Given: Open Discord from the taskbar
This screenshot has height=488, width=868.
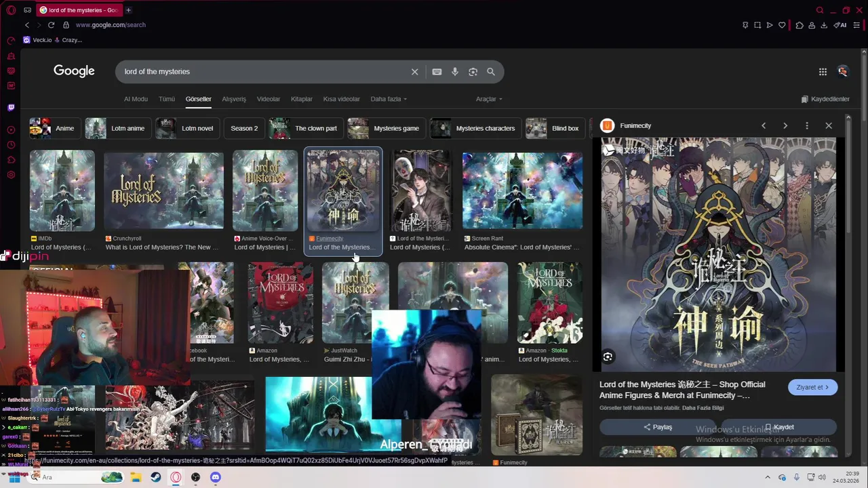Looking at the screenshot, I should pyautogui.click(x=215, y=477).
